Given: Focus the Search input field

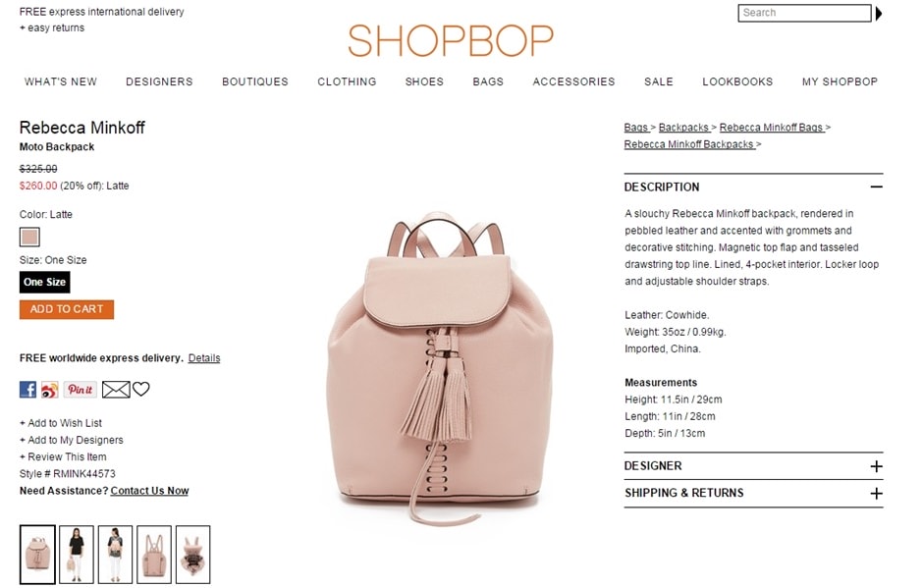Looking at the screenshot, I should [804, 13].
